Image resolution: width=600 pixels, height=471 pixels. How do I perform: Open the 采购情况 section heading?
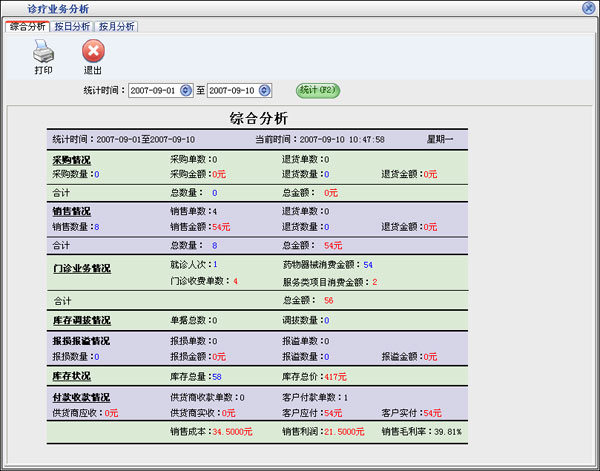(71, 159)
